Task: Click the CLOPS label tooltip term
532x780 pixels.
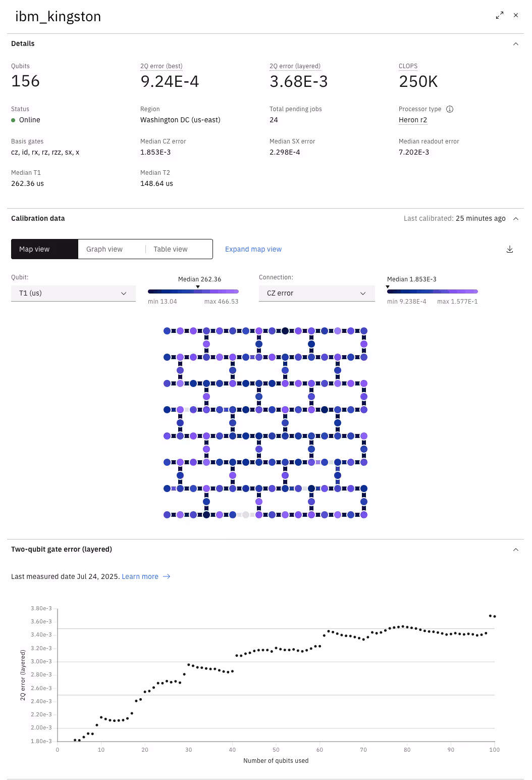Action: click(x=408, y=66)
